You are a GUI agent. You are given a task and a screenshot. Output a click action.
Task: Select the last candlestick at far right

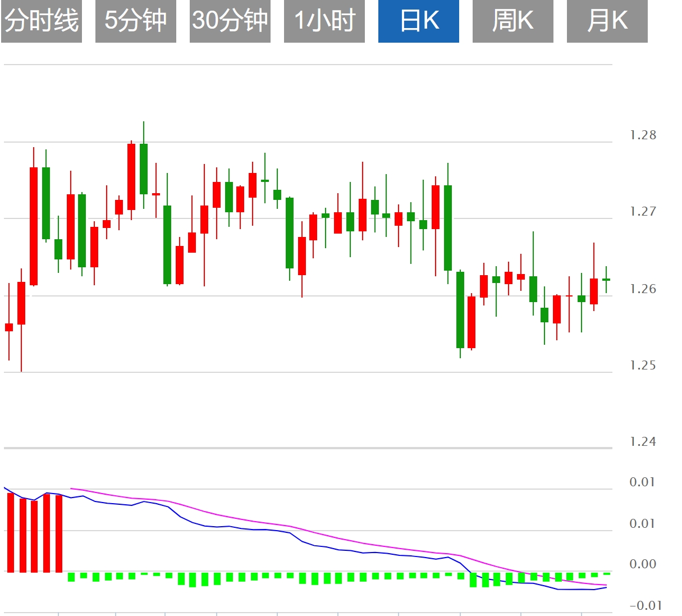[606, 279]
